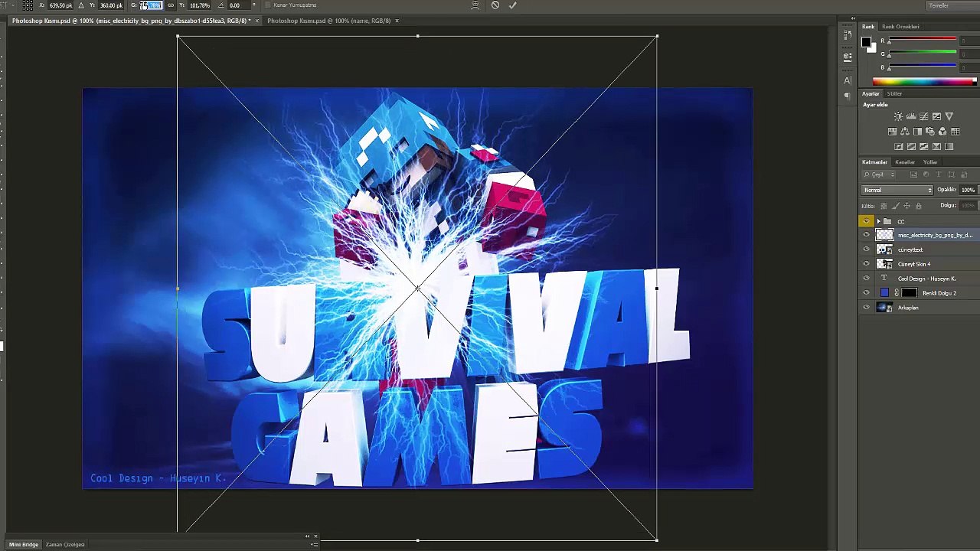Switch to the Yollar tab
The height and width of the screenshot is (551, 980).
(x=930, y=162)
